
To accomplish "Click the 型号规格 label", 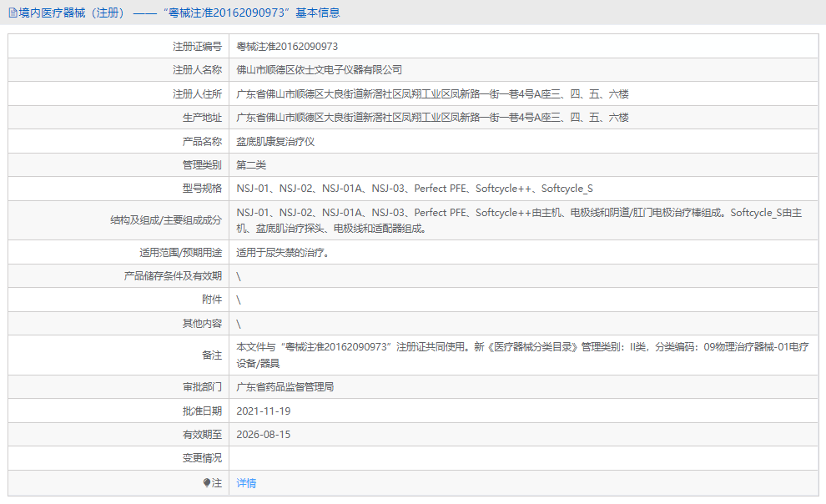I will (202, 188).
